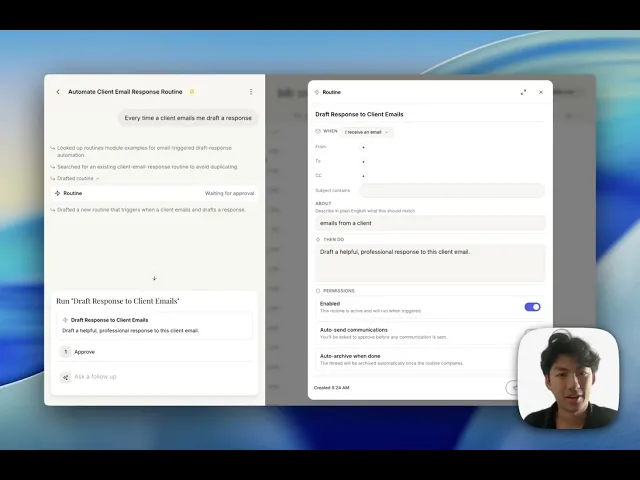Screen dimensions: 640x480
Task: Collapse the 'Drafted routine' step
Action: (x=75, y=178)
